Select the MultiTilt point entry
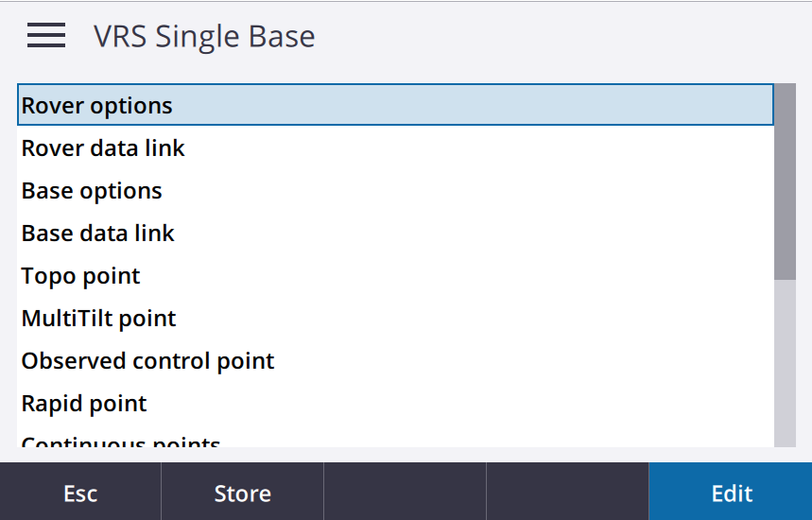This screenshot has width=812, height=520. pyautogui.click(x=396, y=318)
